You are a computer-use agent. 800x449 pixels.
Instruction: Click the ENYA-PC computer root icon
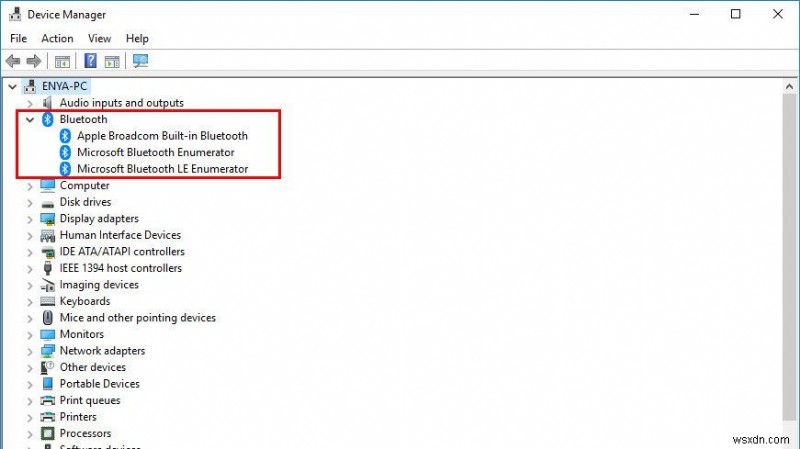31,86
